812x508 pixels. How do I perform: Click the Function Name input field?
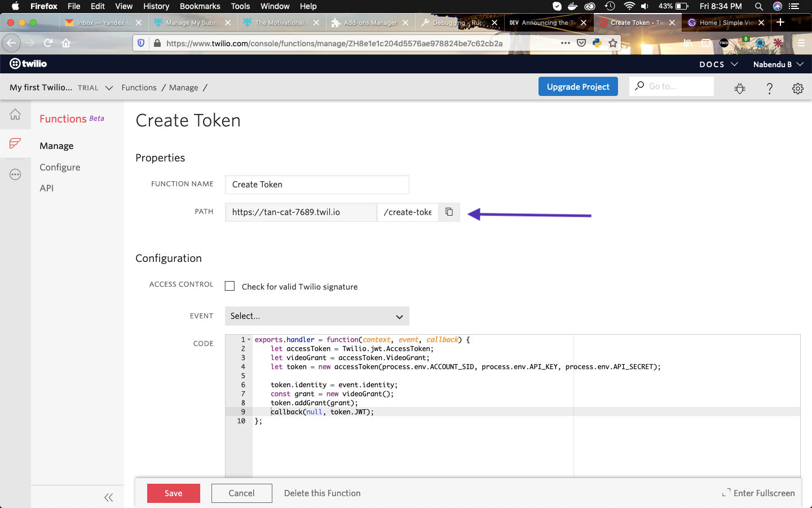point(317,185)
